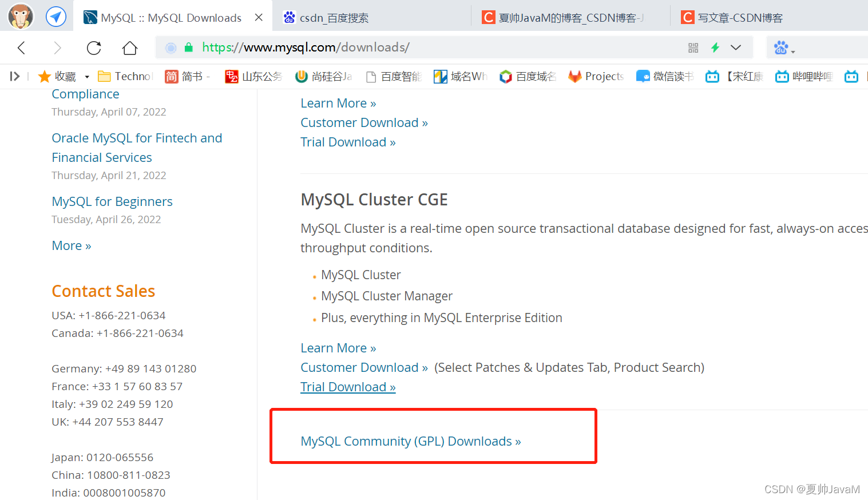Click 'Plus, everything in MySQL Enterprise Edition' text
The image size is (868, 500).
pos(442,318)
